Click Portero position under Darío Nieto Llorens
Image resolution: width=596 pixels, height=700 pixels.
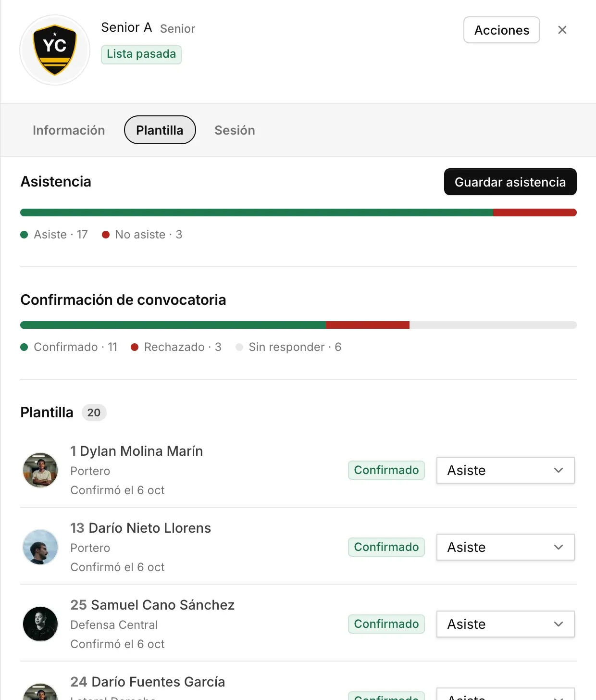point(90,548)
